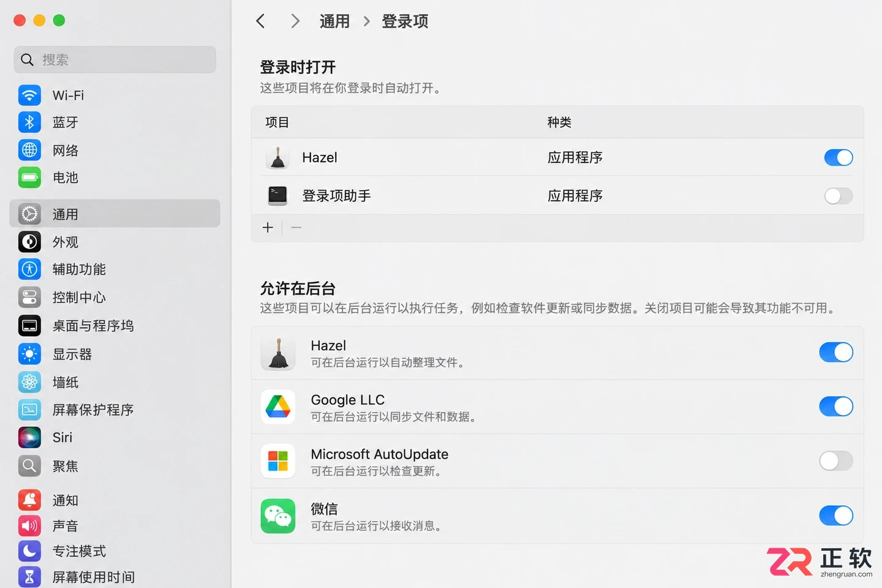Image resolution: width=882 pixels, height=588 pixels.
Task: Open the 聚焦 spotlight icon
Action: pos(29,466)
